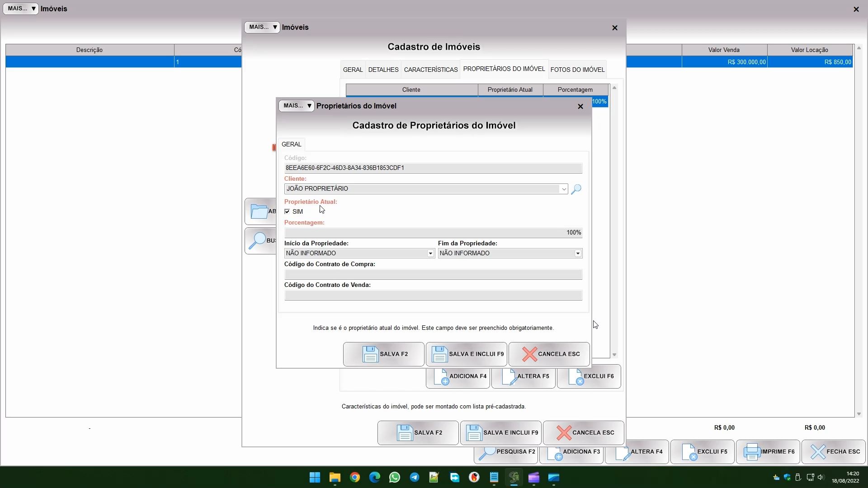Image resolution: width=868 pixels, height=488 pixels.
Task: Click the Código do Contrato de Compra field
Action: pos(433,275)
